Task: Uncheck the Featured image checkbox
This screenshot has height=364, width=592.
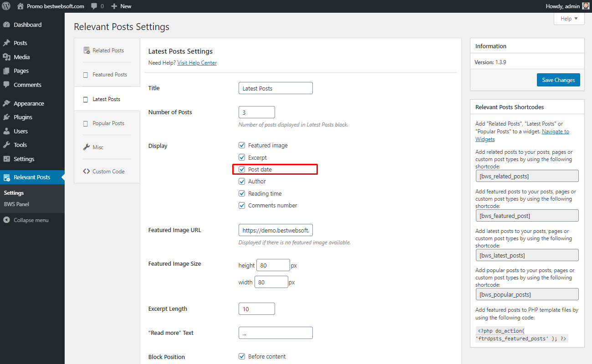Action: 242,146
